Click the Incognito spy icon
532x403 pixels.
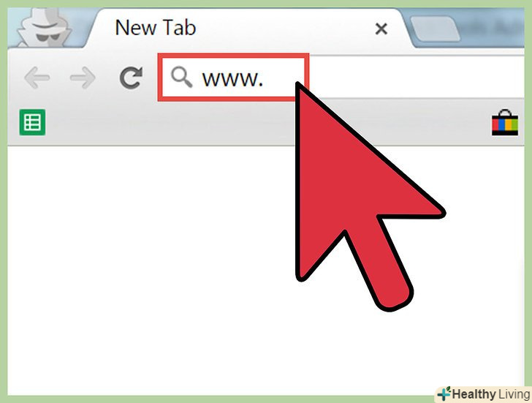coord(44,29)
